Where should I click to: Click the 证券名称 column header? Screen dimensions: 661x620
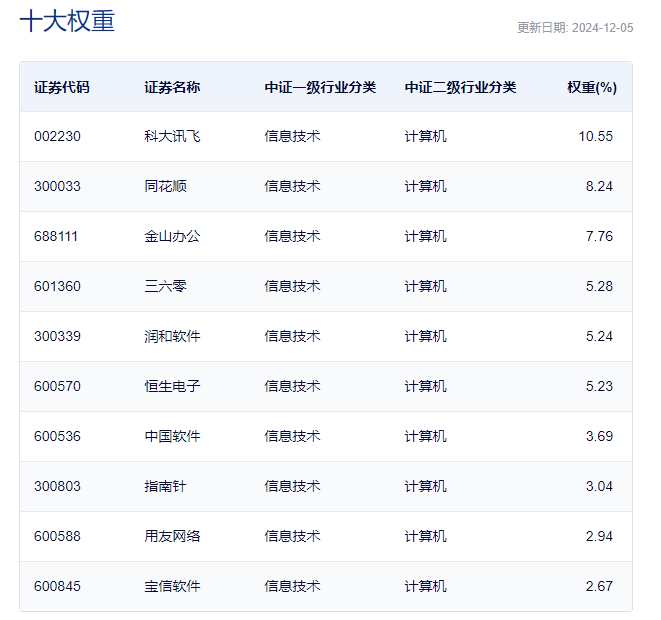click(x=172, y=87)
